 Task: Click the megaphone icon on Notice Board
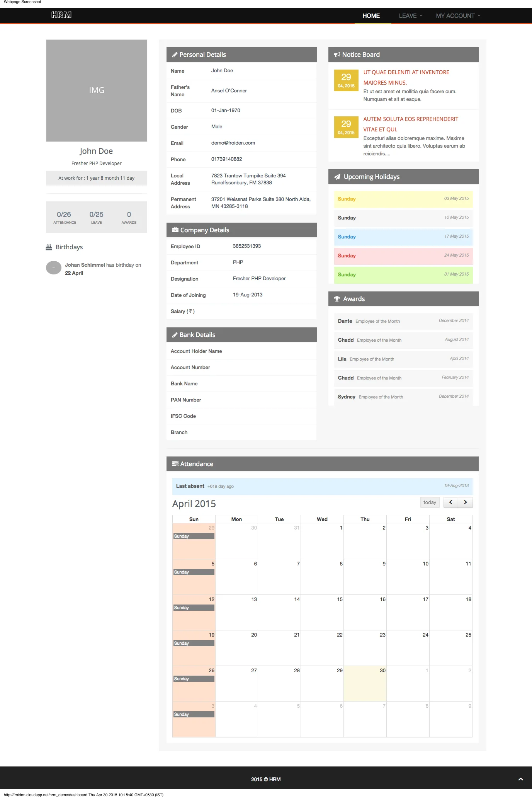click(x=337, y=55)
